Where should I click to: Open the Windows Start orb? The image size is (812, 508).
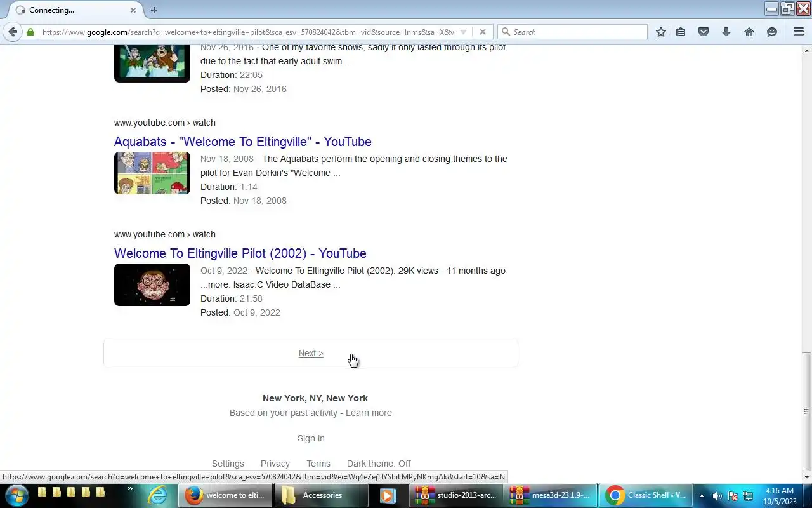click(16, 495)
